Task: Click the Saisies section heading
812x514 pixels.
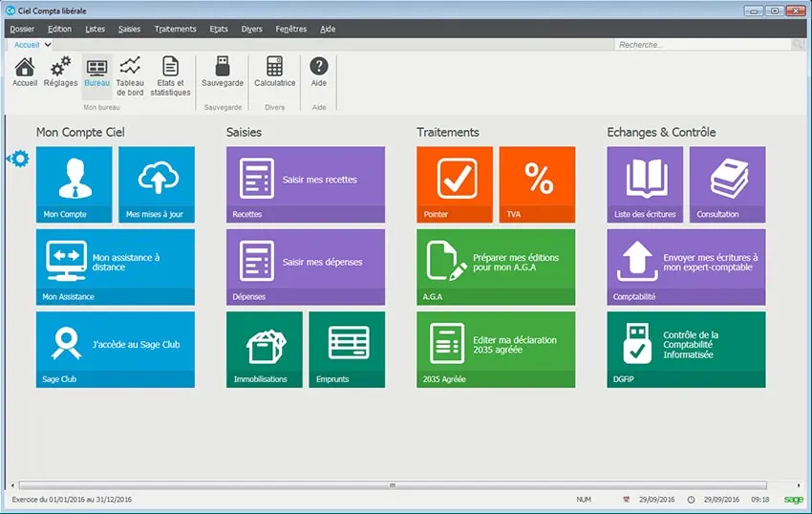Action: (244, 132)
